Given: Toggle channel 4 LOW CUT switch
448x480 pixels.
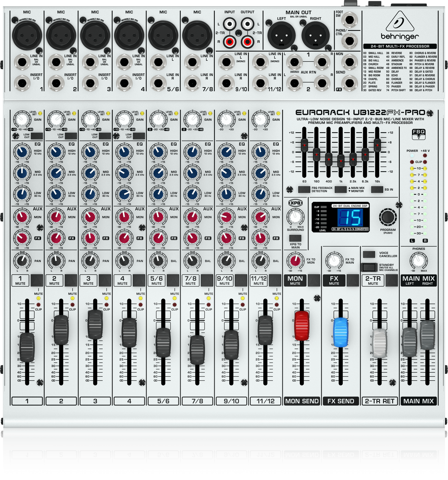Looking at the screenshot, I should click(x=139, y=136).
